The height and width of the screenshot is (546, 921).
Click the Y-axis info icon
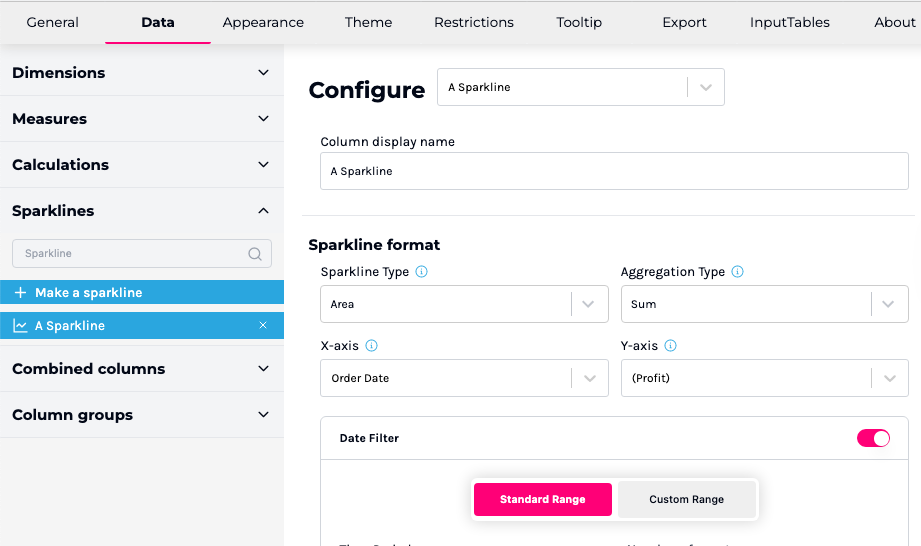(x=670, y=346)
